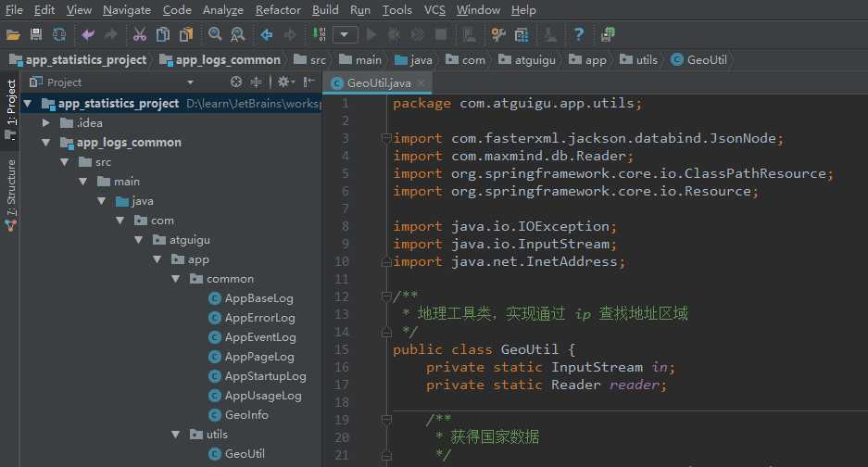Open Replace with the magnifier-A icon
Screen dimensions: 868x467
[237, 34]
